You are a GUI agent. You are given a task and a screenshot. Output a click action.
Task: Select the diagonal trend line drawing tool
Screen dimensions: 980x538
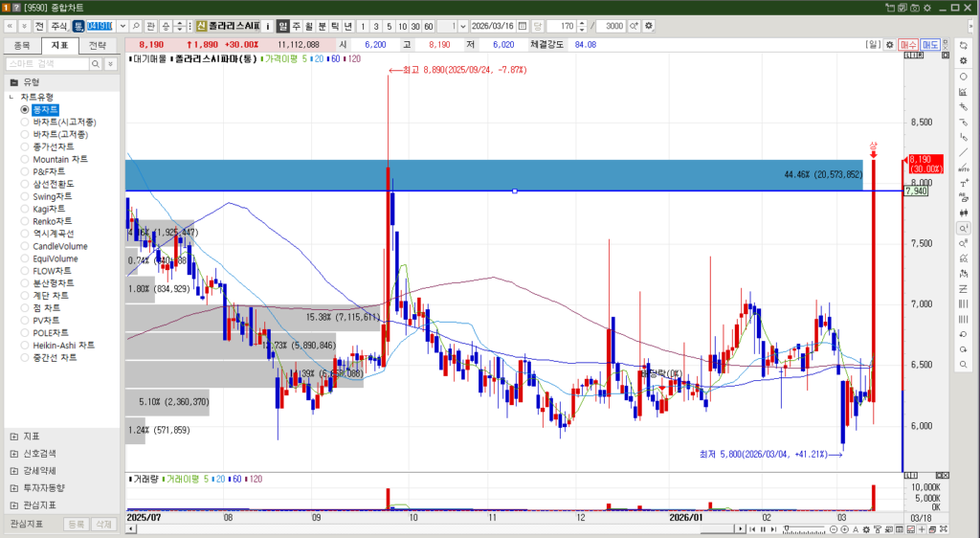963,152
